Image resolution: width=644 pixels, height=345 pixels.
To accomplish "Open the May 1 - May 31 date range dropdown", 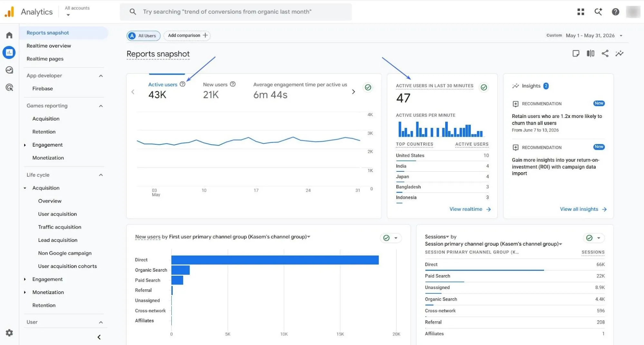I will click(x=594, y=35).
